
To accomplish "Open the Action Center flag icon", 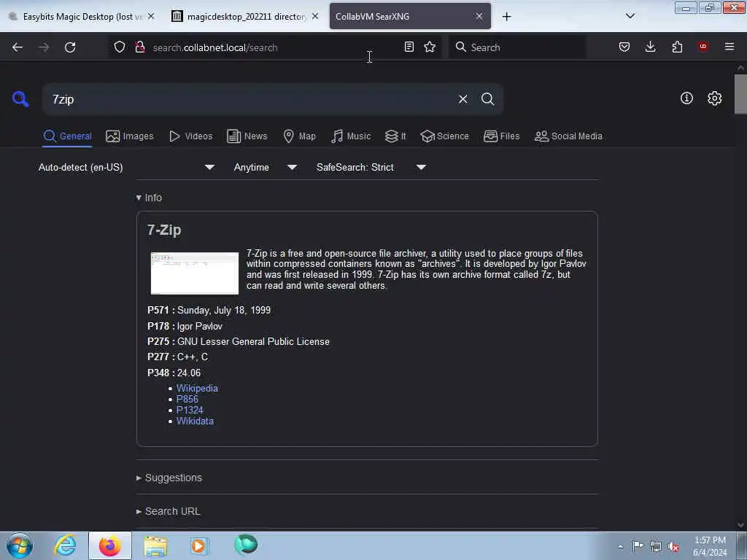I will (x=638, y=545).
